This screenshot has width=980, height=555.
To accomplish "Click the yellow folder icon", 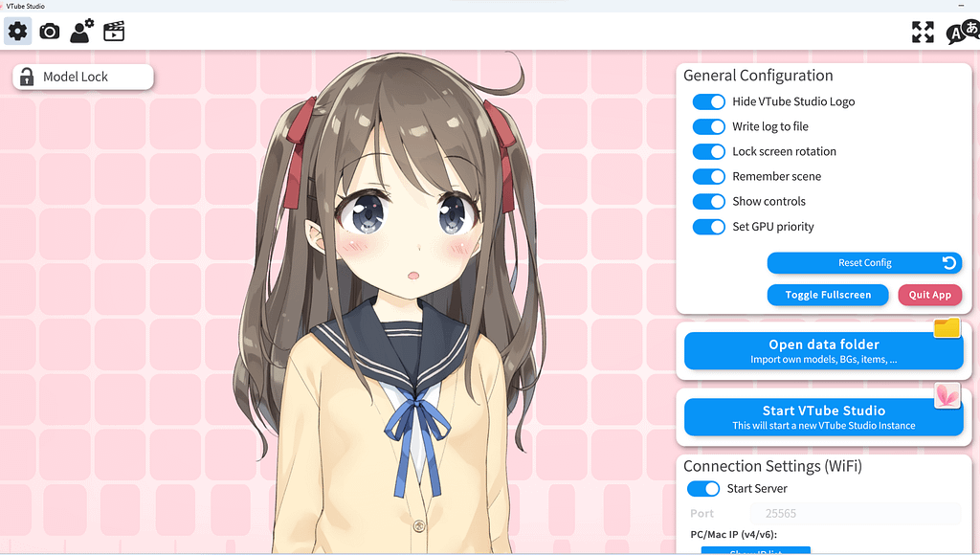I will (947, 328).
